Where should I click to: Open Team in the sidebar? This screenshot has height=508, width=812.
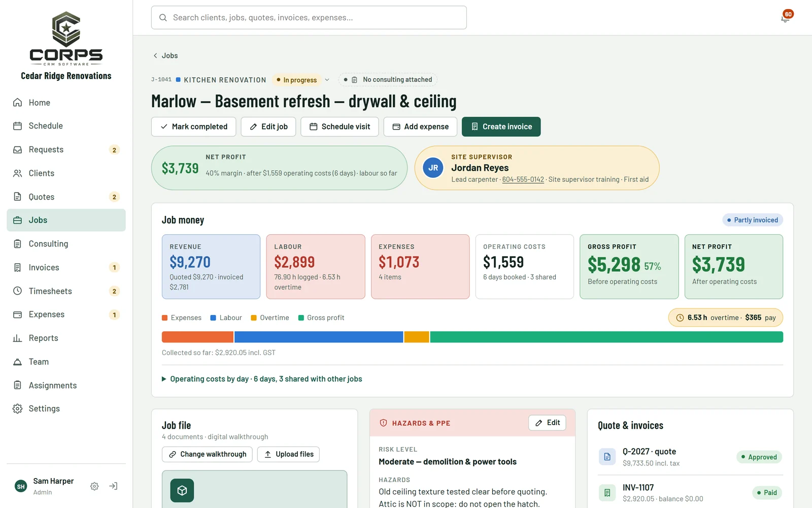pyautogui.click(x=66, y=362)
